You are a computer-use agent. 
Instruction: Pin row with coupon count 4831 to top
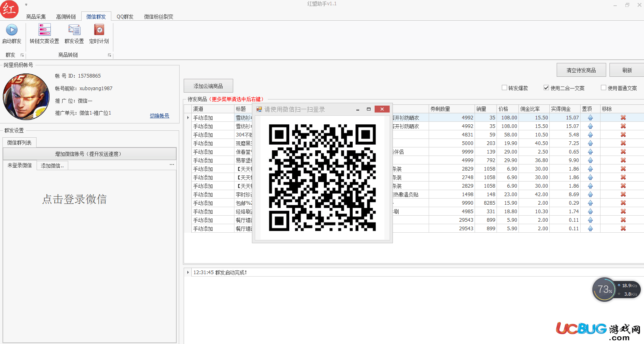click(x=590, y=135)
